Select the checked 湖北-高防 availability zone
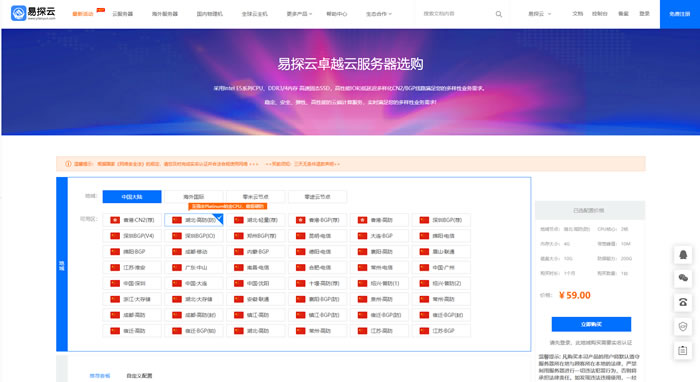Screen dimensions: 700x382 tap(194, 220)
